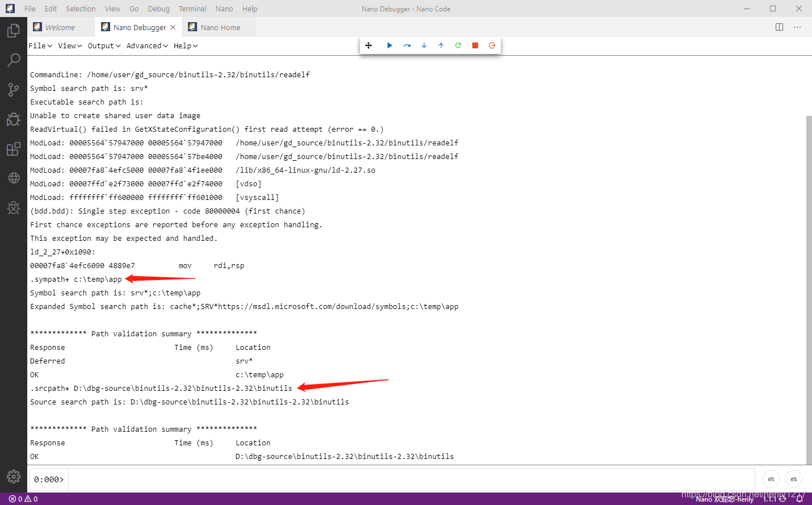The height and width of the screenshot is (505, 812).
Task: Click the output pane vertical scrollbar
Action: (x=809, y=290)
